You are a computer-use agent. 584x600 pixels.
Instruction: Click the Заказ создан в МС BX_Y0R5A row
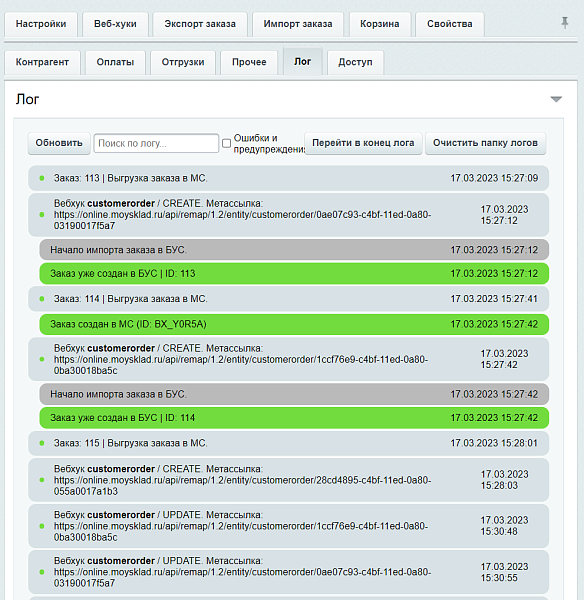[294, 324]
